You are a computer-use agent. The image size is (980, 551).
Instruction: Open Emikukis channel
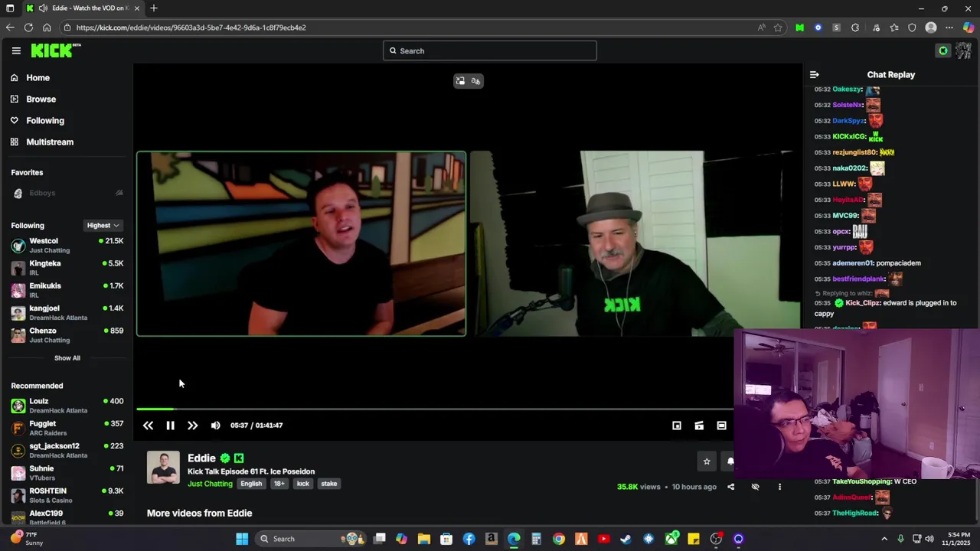(67, 289)
